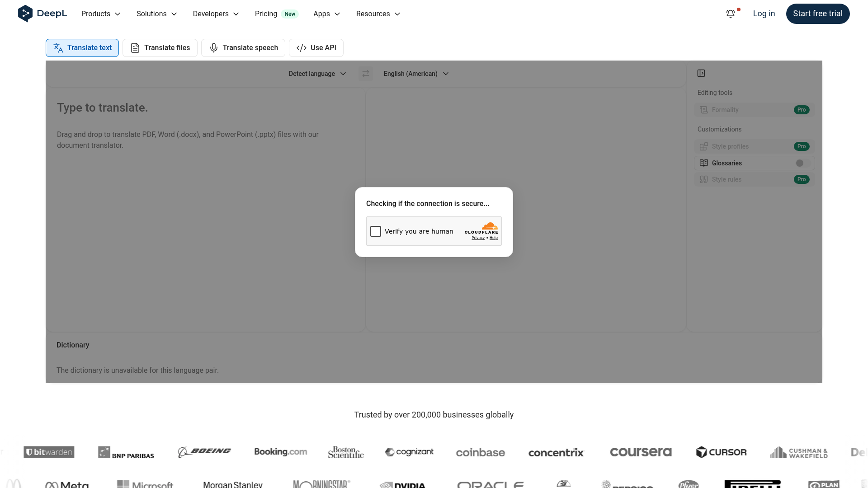The height and width of the screenshot is (488, 868).
Task: Click the Cognizant logo
Action: point(409,452)
